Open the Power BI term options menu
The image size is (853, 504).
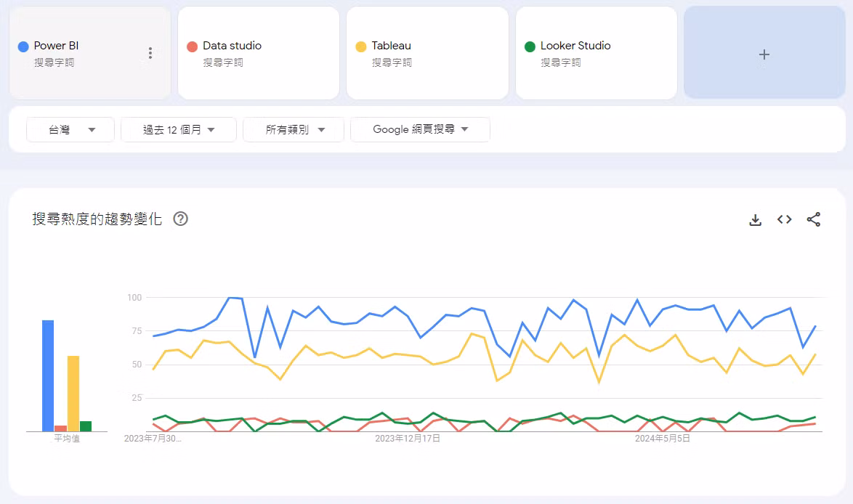point(150,53)
